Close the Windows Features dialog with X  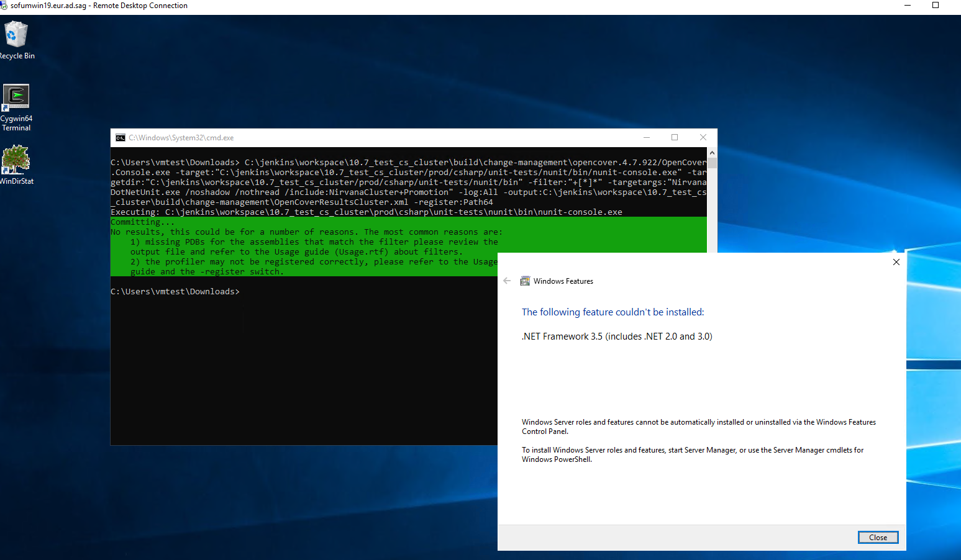(x=896, y=262)
